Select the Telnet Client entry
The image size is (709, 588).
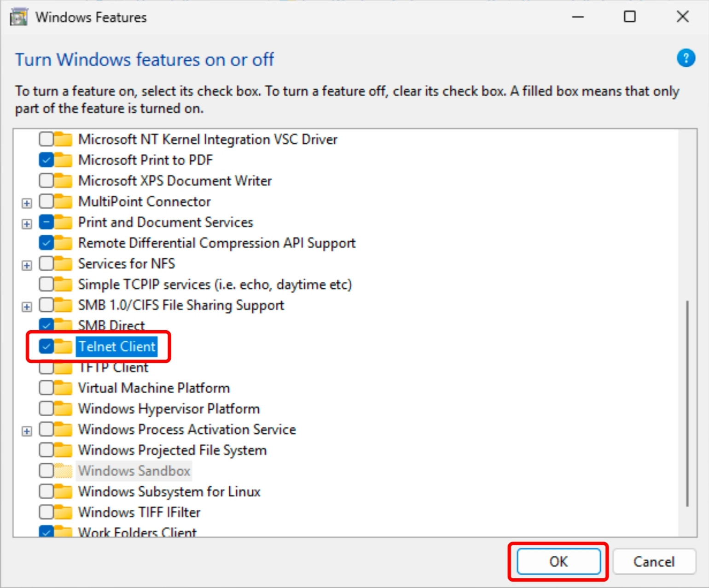[116, 347]
